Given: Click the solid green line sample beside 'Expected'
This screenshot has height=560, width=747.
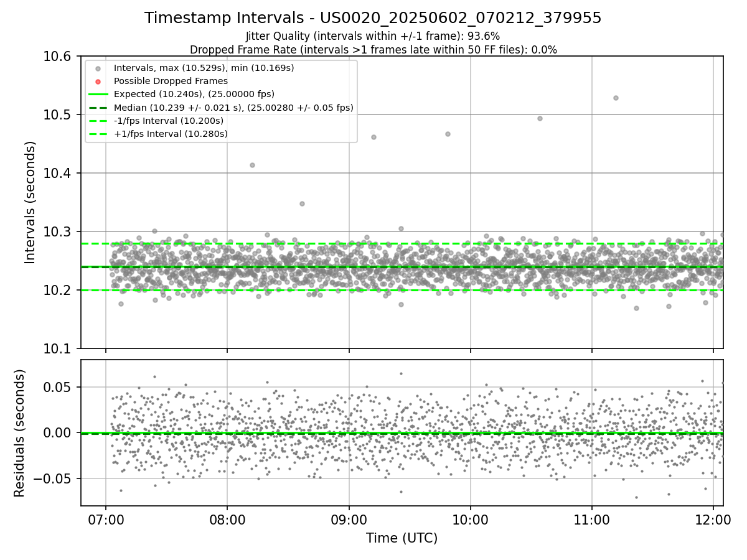Looking at the screenshot, I should coord(98,94).
